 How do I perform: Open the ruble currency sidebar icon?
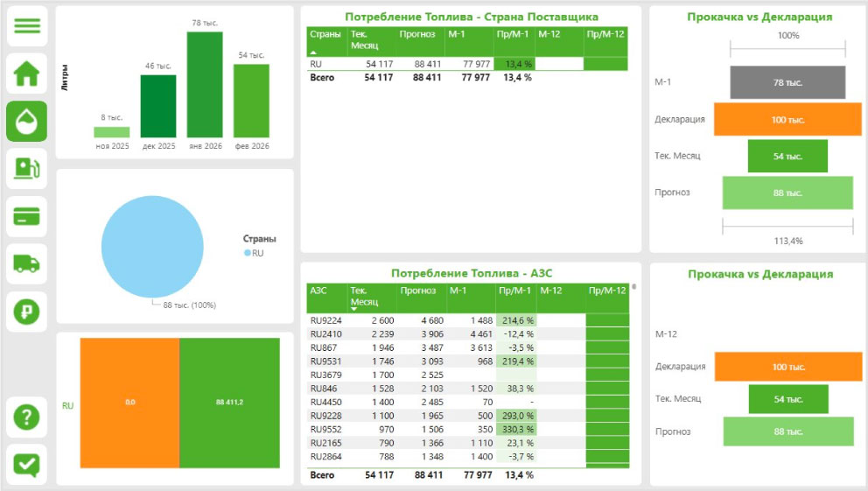point(27,310)
